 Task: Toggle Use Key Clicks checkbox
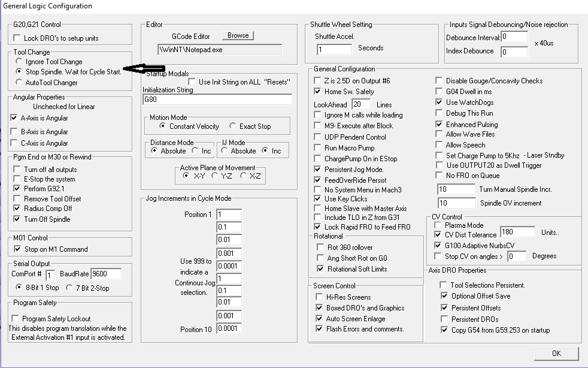(317, 198)
